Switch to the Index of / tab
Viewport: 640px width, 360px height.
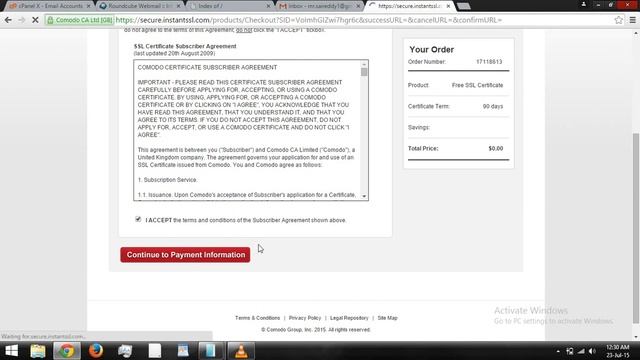pos(229,6)
